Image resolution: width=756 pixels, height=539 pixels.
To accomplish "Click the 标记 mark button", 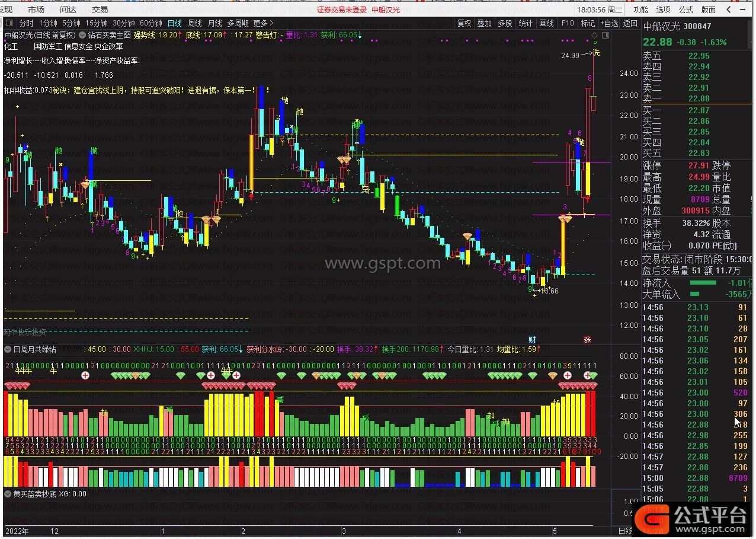I will [x=588, y=24].
